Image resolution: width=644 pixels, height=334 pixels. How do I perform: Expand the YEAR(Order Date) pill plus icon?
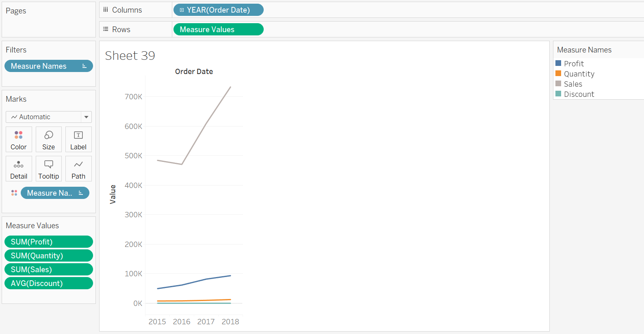click(182, 10)
